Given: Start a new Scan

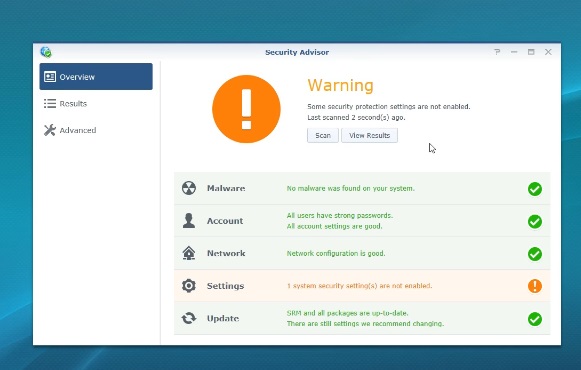Looking at the screenshot, I should pyautogui.click(x=323, y=135).
